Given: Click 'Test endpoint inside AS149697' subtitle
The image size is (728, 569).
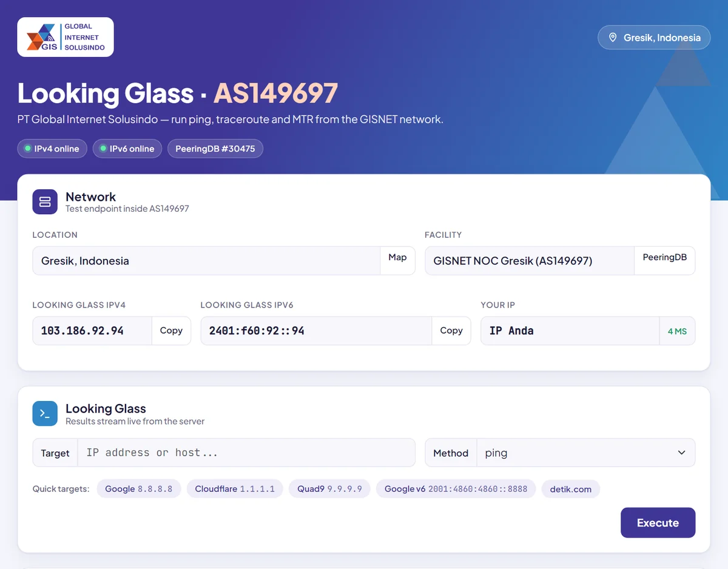Looking at the screenshot, I should pos(127,209).
